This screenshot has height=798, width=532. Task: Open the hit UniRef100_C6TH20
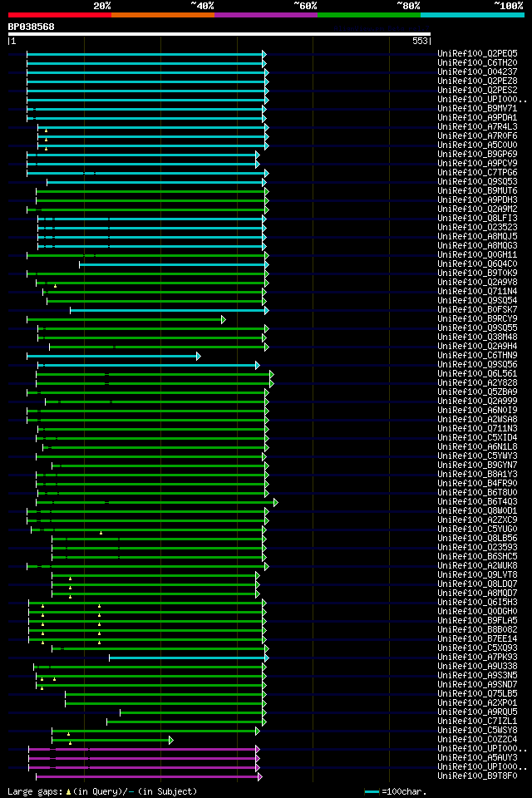click(x=477, y=62)
